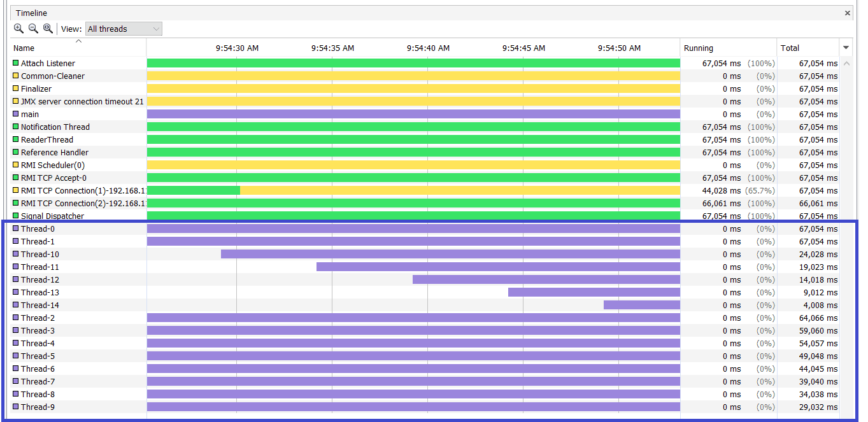Open the All threads view dropdown
The width and height of the screenshot is (868, 422).
point(124,29)
